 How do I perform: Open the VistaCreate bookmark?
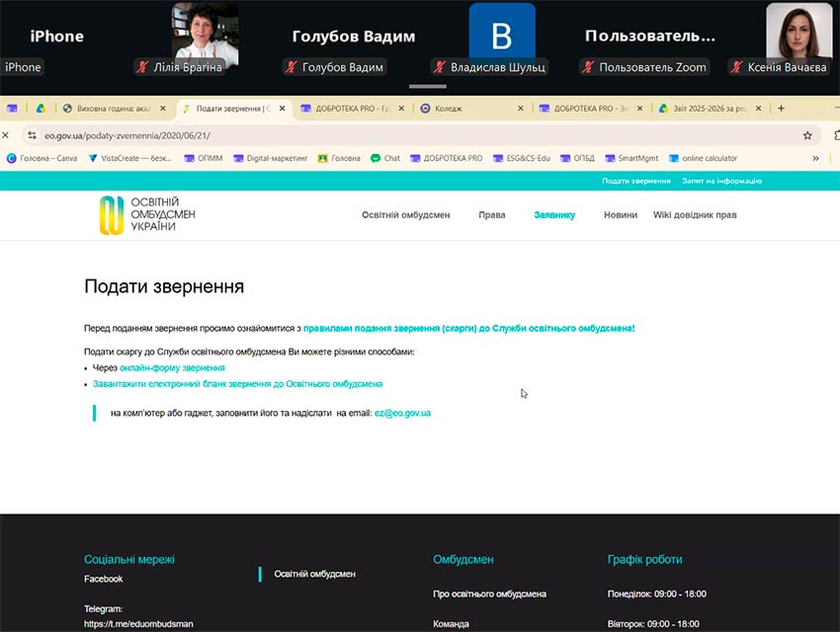130,158
